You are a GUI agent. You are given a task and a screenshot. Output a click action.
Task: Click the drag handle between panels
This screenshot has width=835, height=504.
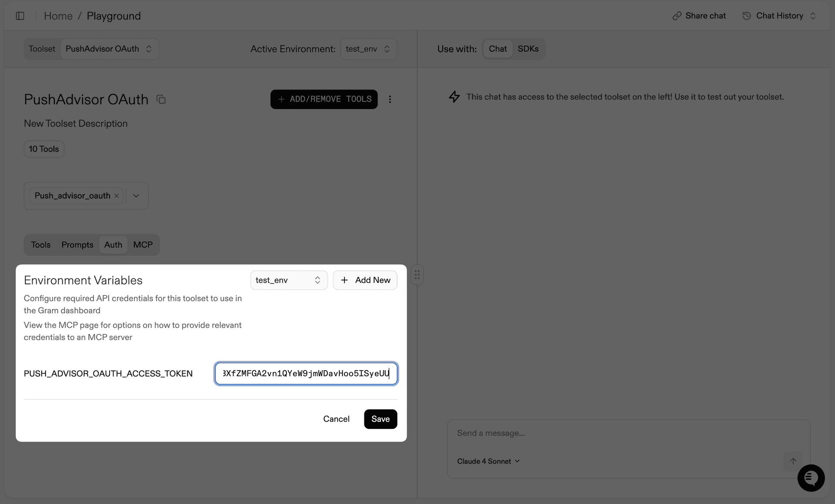pos(417,275)
